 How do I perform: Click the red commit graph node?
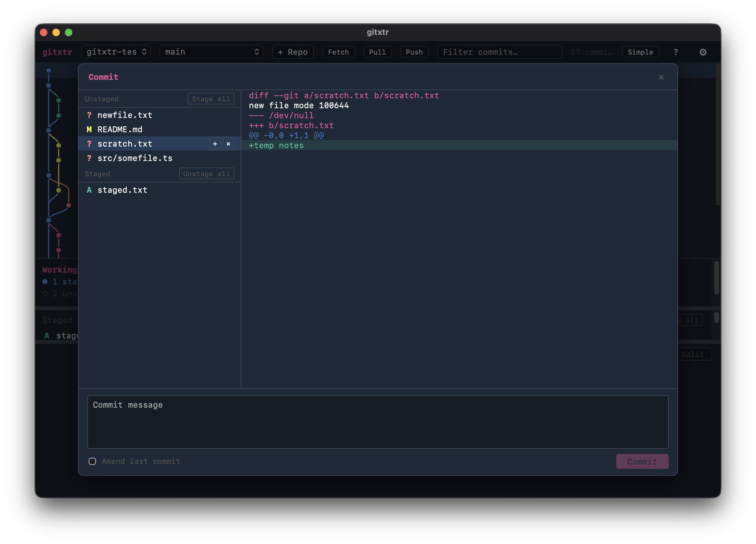[69, 205]
